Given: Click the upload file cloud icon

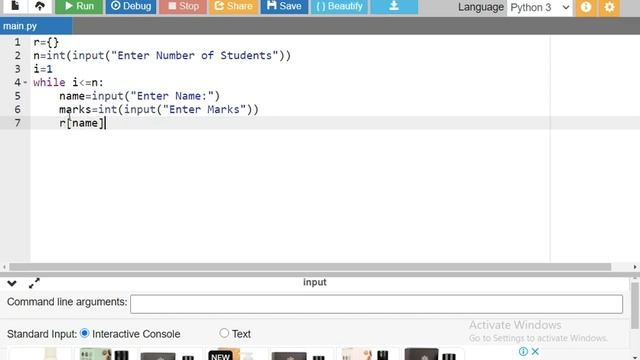Looking at the screenshot, I should 40,6.
